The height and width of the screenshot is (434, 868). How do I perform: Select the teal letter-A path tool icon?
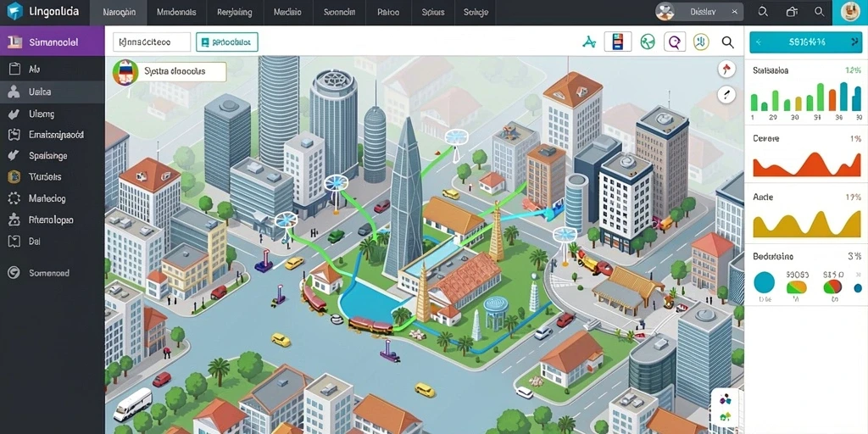pyautogui.click(x=589, y=42)
